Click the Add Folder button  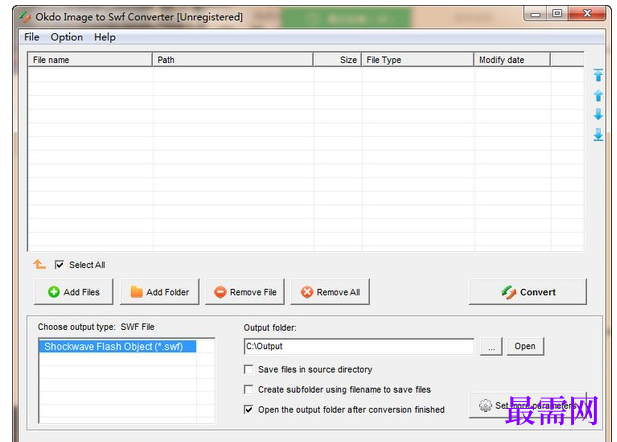click(159, 292)
